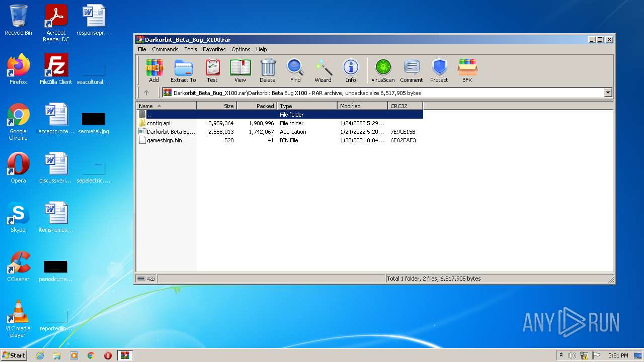This screenshot has width=644, height=362.
Task: Show hidden tray icons arrow
Action: click(x=561, y=355)
